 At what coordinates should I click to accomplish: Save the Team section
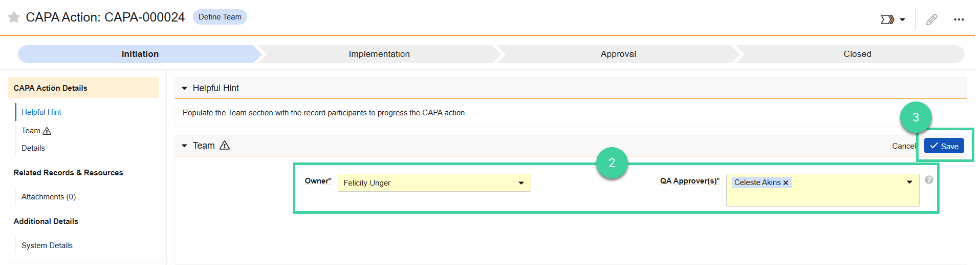(x=944, y=146)
